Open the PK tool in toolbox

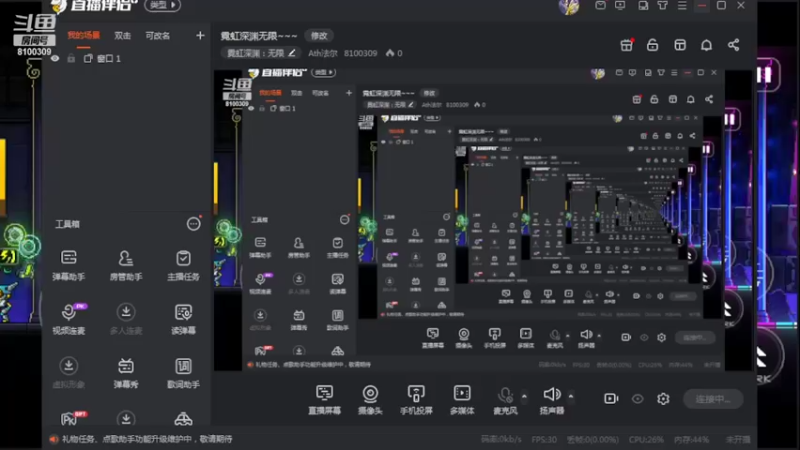[x=71, y=418]
